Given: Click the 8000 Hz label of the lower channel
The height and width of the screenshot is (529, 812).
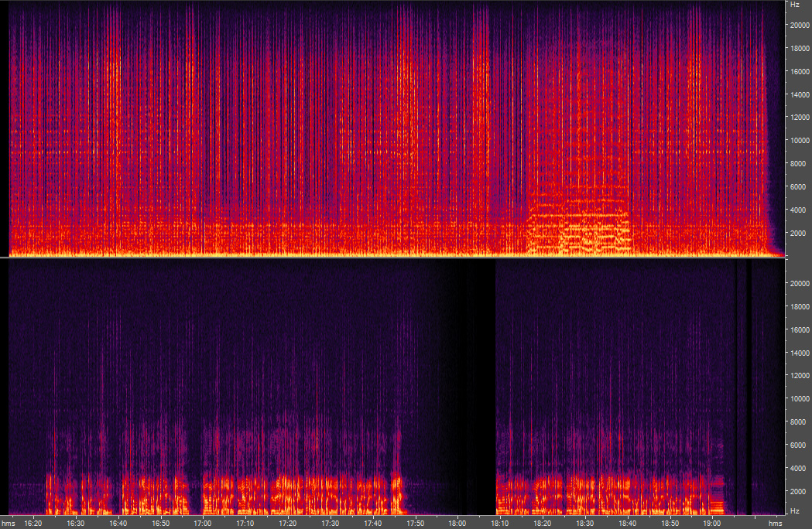Looking at the screenshot, I should tap(799, 421).
